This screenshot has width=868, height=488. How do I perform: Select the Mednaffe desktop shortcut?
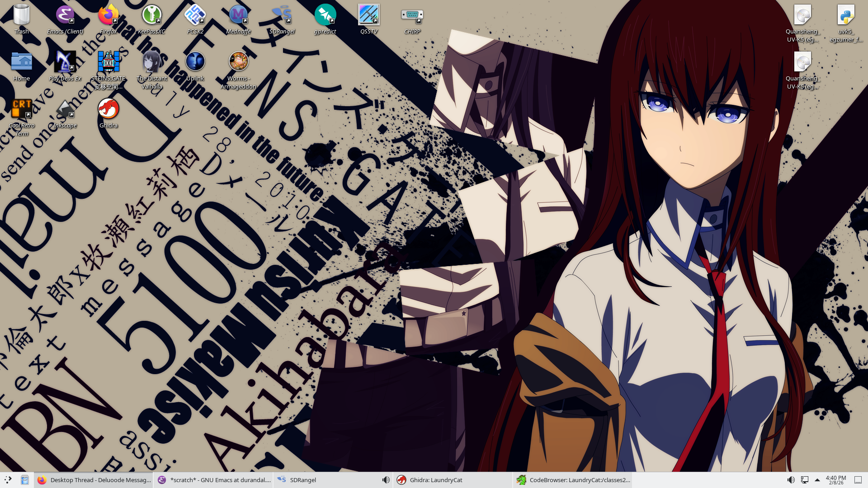tap(238, 19)
